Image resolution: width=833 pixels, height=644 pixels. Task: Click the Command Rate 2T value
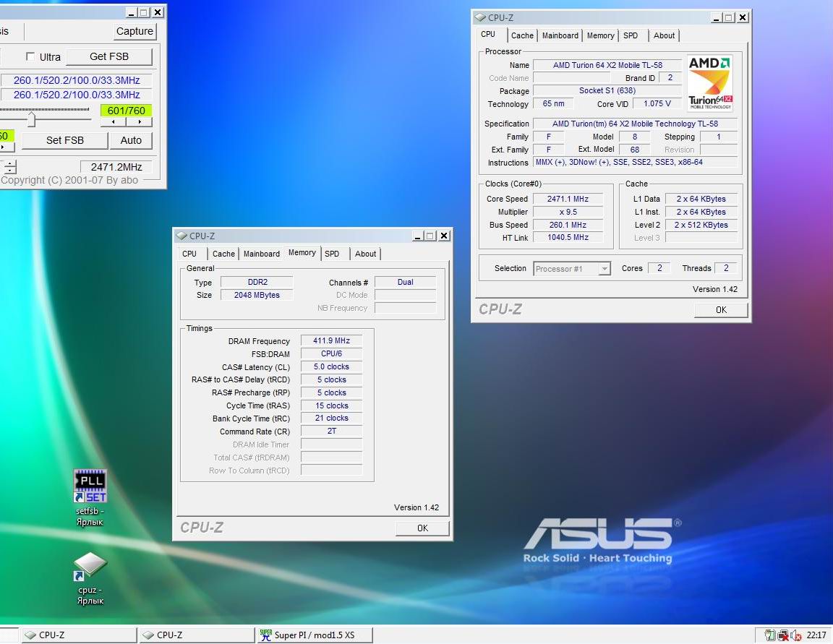[331, 431]
